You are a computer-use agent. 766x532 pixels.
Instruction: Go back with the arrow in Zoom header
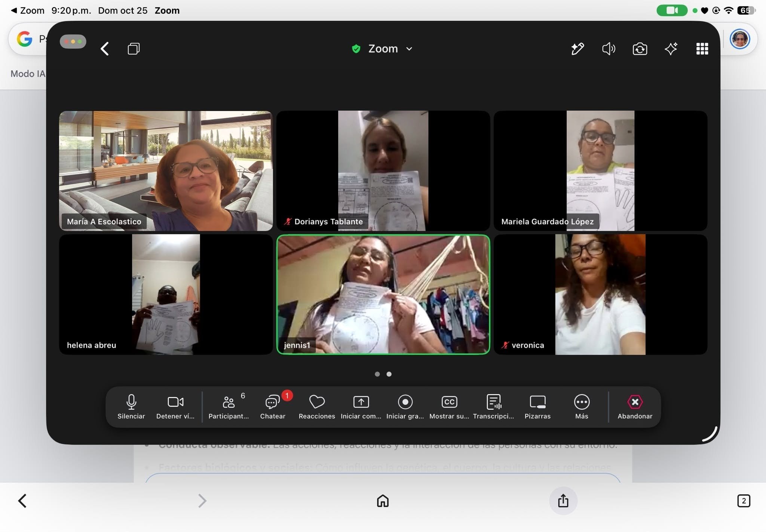(105, 49)
